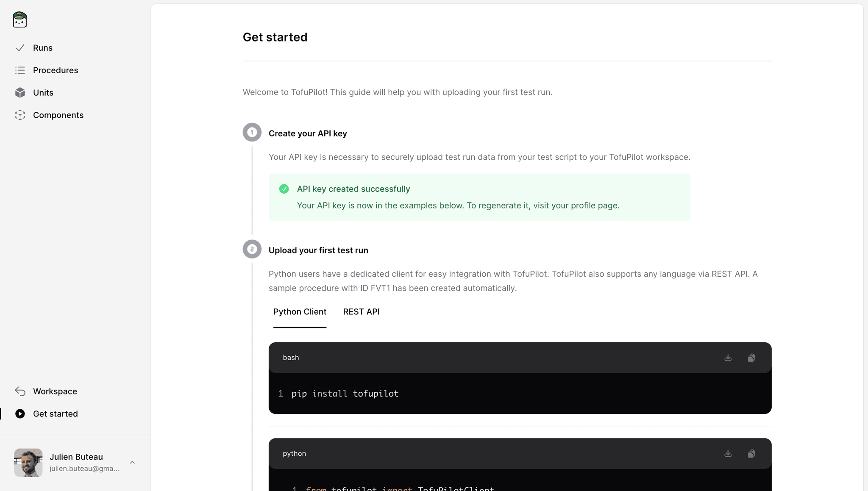Click the Components icon in sidebar
Screen dimensions: 868x491
(21, 114)
